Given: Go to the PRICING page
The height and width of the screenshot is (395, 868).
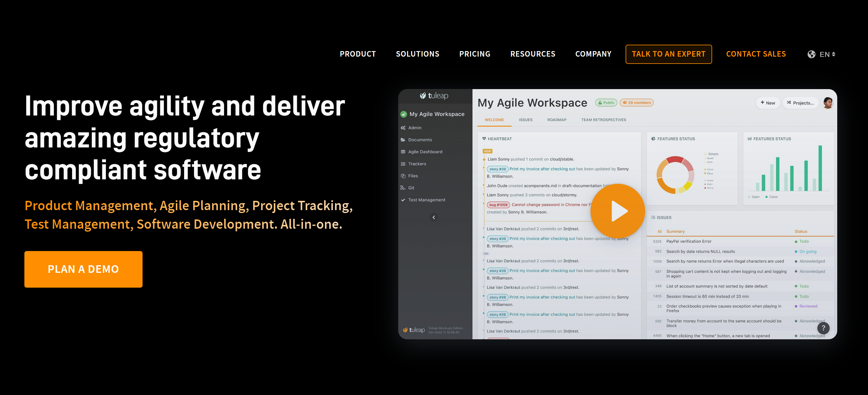Looking at the screenshot, I should click(474, 54).
